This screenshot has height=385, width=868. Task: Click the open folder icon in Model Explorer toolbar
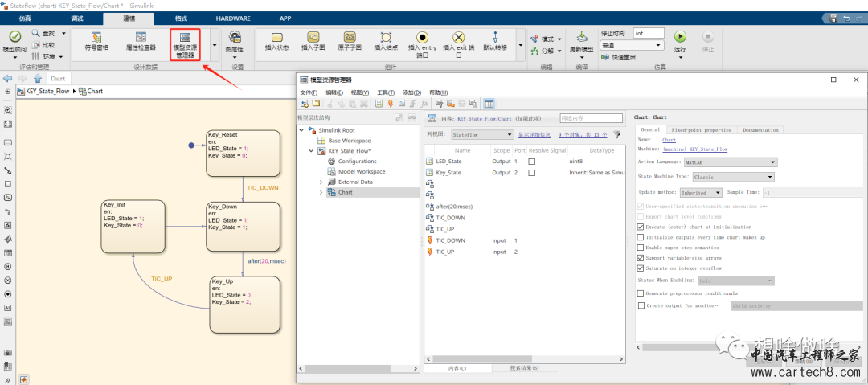316,104
